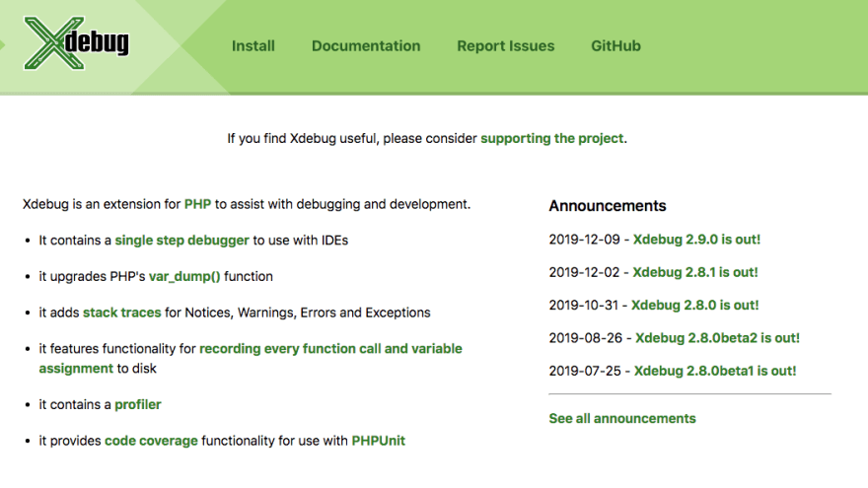The width and height of the screenshot is (868, 488).
Task: Click the date 2019-07-25
Action: coord(585,371)
